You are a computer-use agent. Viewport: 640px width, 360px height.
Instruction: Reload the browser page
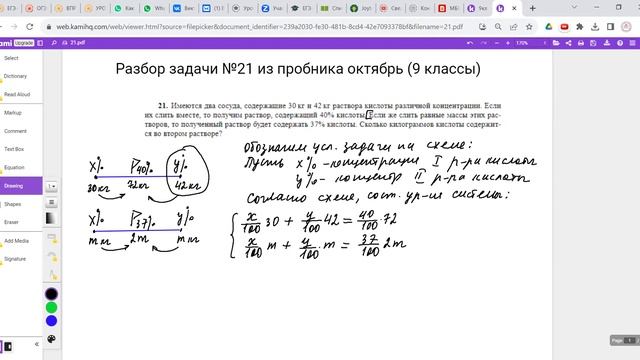coord(29,27)
